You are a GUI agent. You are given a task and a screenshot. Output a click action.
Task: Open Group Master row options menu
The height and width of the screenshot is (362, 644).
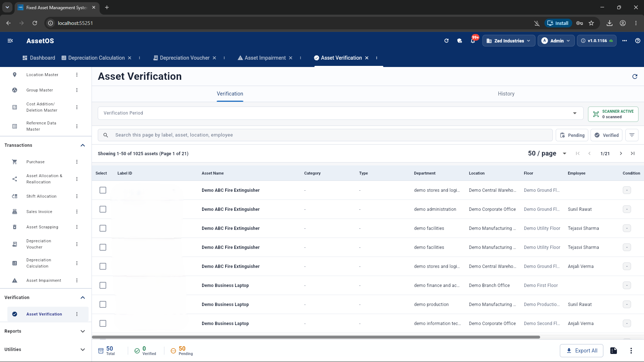tap(77, 90)
